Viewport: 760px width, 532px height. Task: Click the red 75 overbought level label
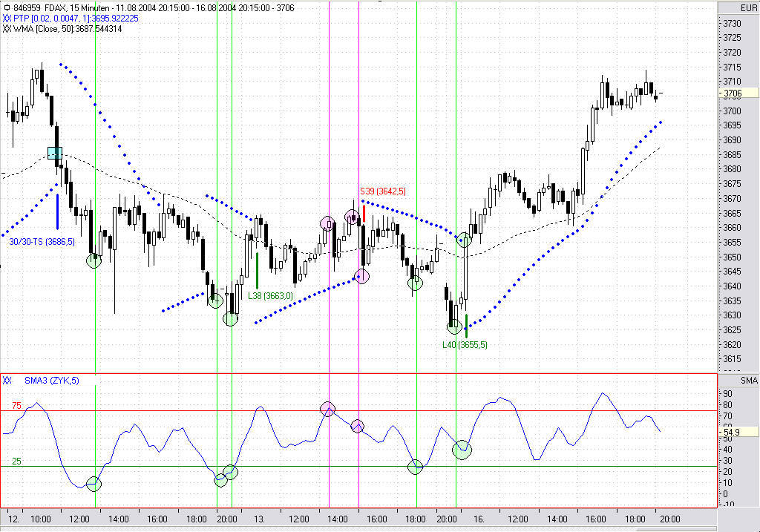(16, 406)
